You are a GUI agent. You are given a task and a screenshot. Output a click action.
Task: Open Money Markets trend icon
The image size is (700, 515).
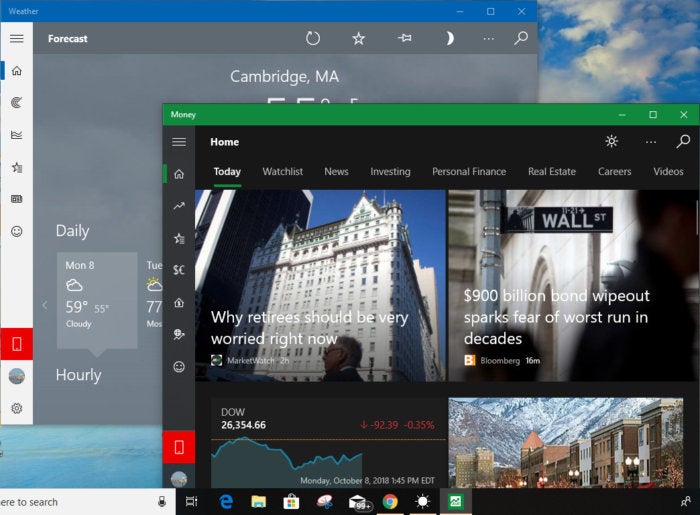[179, 206]
